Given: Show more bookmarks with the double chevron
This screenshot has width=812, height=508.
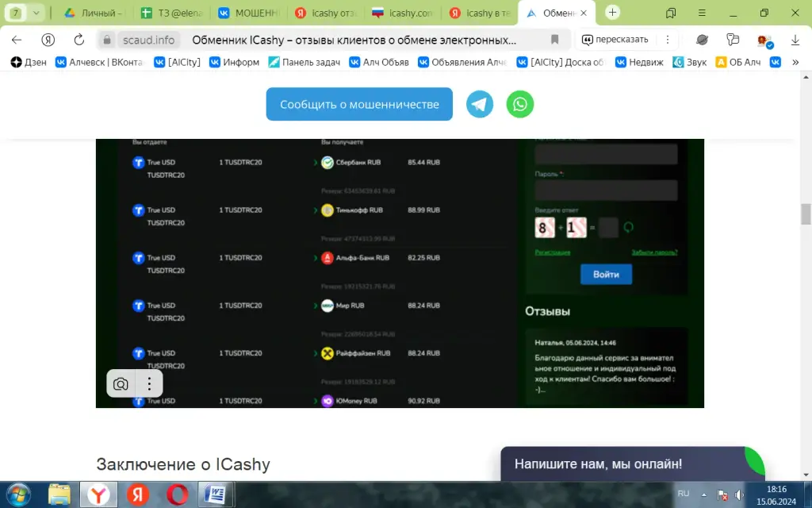Looking at the screenshot, I should [795, 62].
